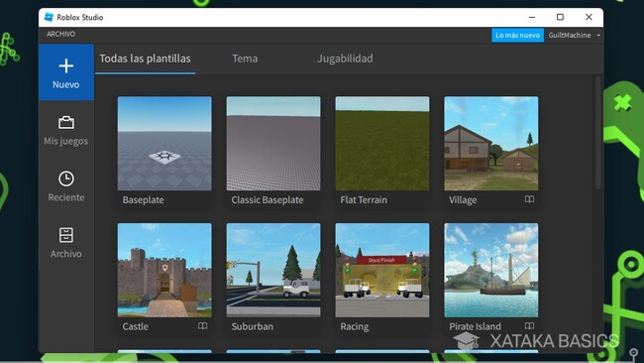644x363 pixels.
Task: Open the ARCHIVO menu
Action: 60,34
